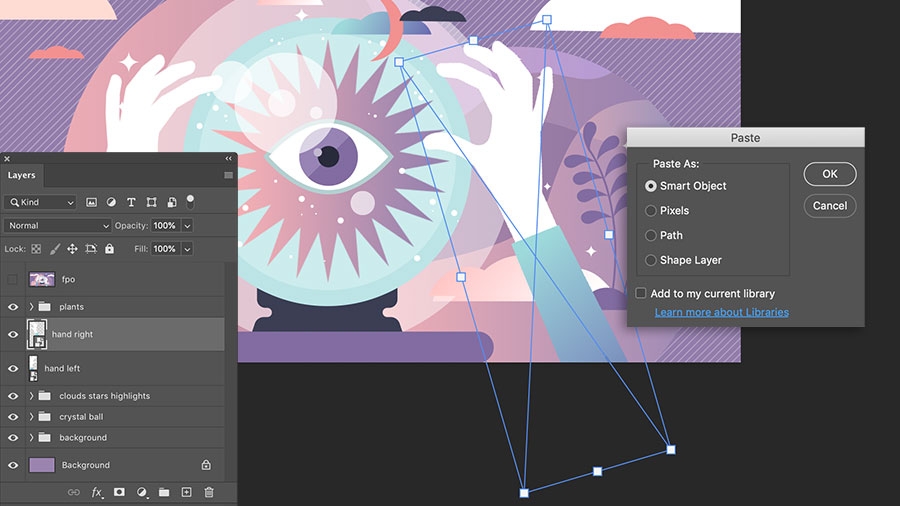The image size is (900, 506).
Task: Switch to the Layers tab
Action: pos(21,175)
